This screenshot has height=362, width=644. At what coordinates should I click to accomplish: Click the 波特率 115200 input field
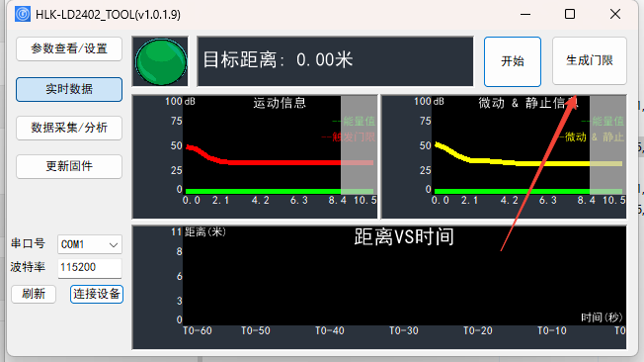[x=90, y=268]
